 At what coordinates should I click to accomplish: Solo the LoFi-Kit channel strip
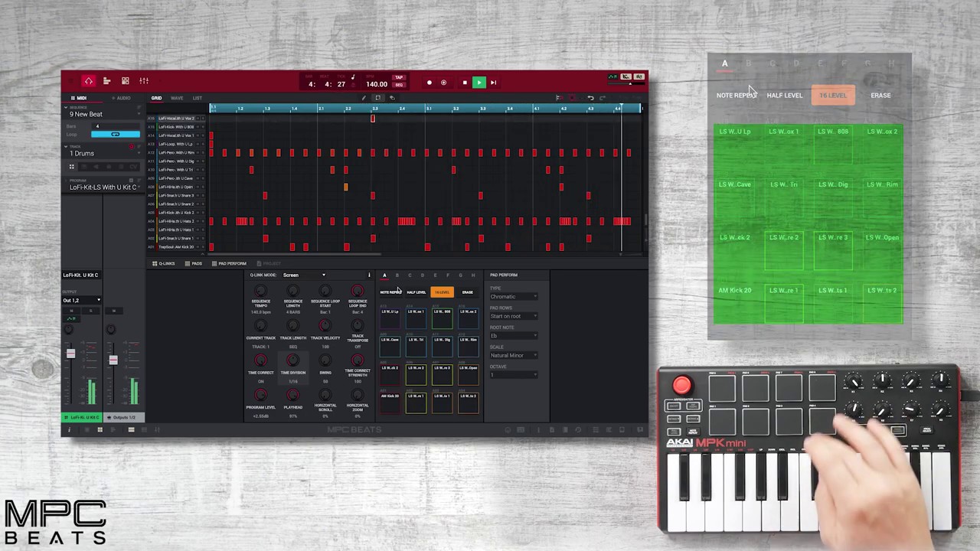(90, 311)
